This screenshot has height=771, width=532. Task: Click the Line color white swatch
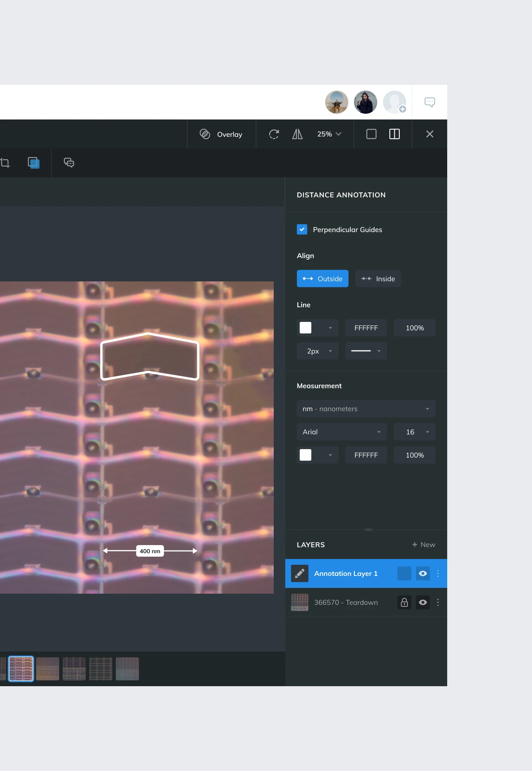(306, 328)
